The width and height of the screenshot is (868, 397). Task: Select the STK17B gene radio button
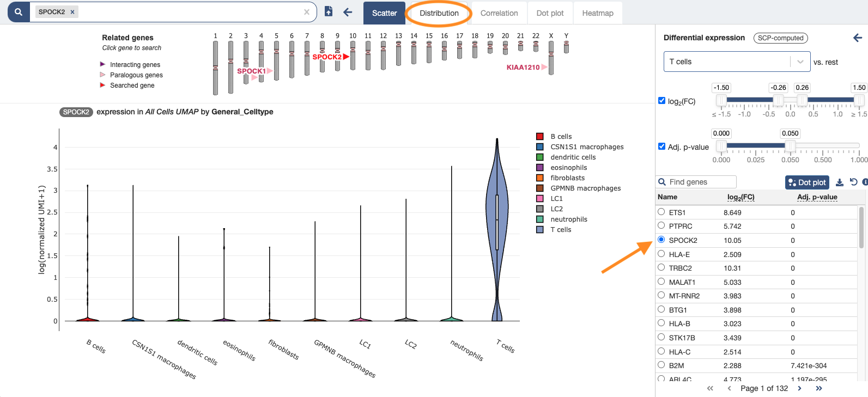click(661, 337)
